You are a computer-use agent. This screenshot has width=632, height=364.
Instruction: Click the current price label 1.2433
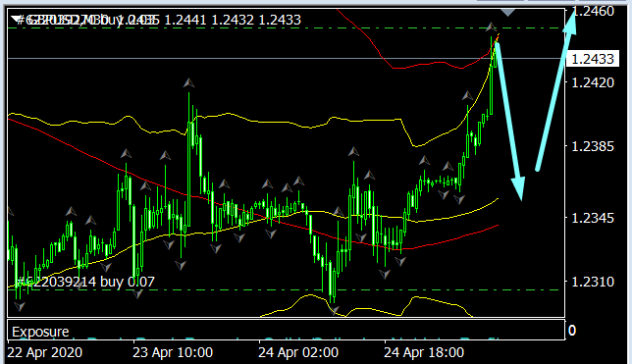(x=593, y=59)
